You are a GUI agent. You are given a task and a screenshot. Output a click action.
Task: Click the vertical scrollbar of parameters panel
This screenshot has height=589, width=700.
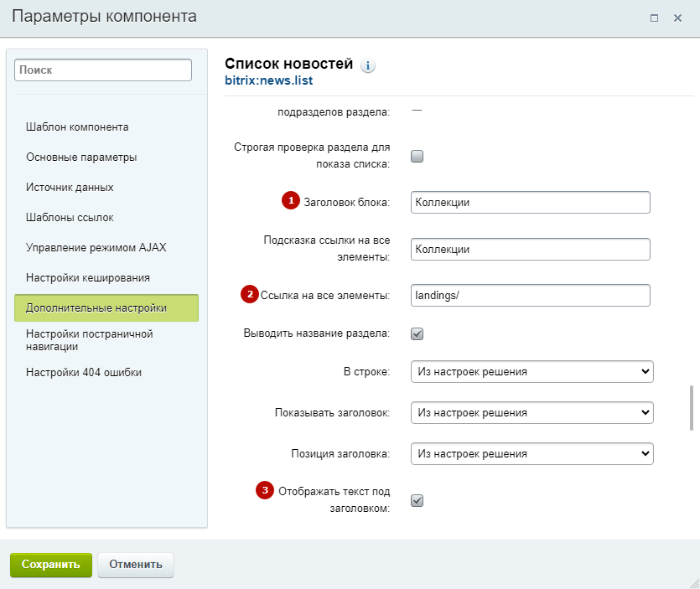click(x=692, y=408)
